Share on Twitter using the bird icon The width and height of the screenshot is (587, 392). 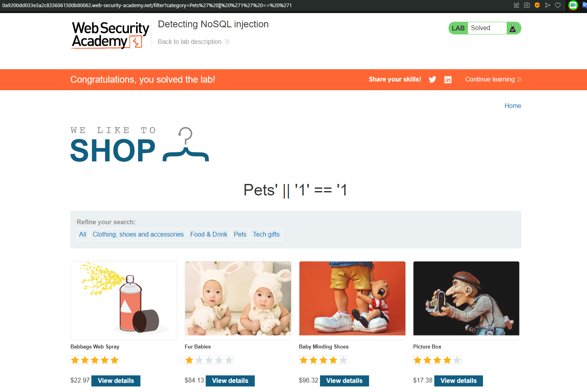(x=432, y=80)
